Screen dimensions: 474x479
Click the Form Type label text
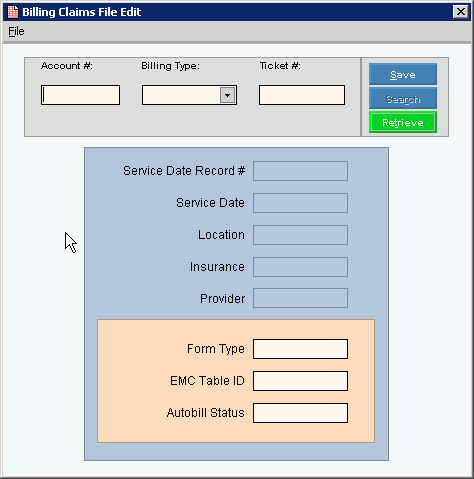pyautogui.click(x=216, y=349)
